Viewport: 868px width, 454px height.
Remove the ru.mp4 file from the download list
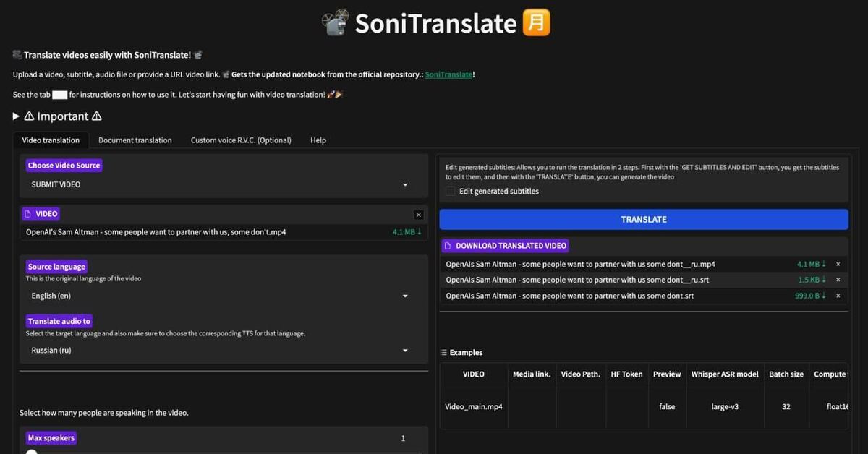point(838,265)
